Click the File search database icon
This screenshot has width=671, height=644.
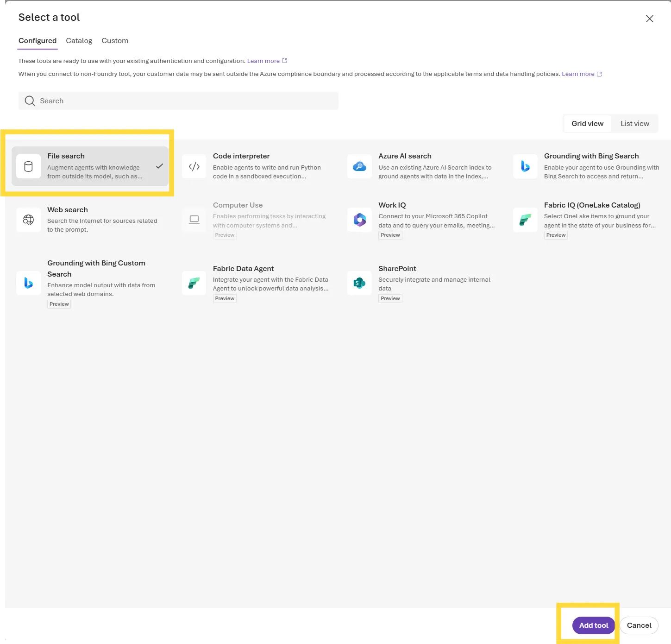point(28,166)
